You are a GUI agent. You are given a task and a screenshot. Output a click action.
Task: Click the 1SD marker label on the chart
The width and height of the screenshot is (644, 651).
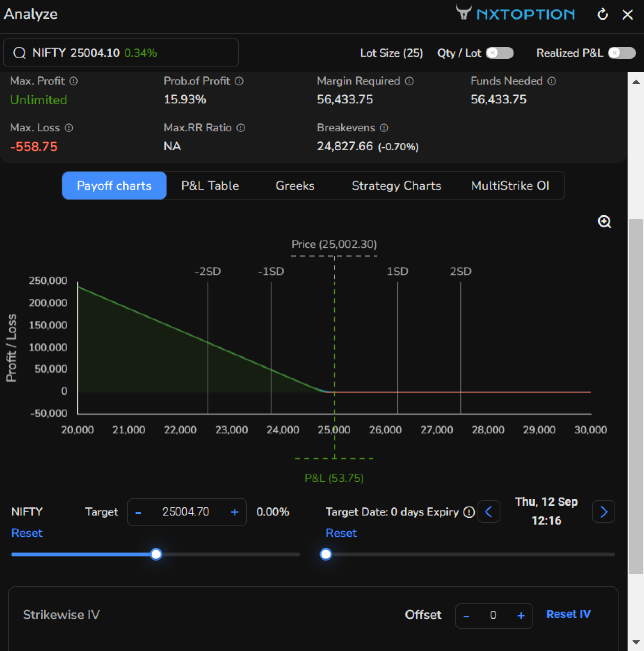click(397, 271)
